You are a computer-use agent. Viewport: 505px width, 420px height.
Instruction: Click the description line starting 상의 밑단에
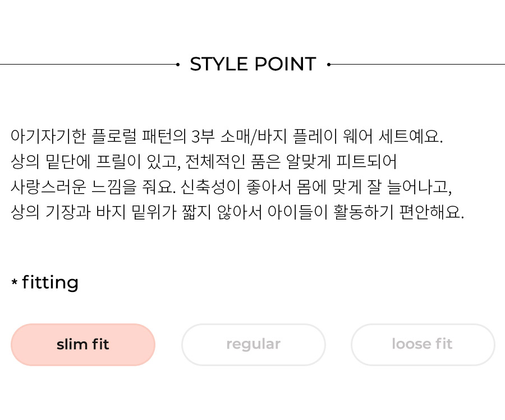204,162
